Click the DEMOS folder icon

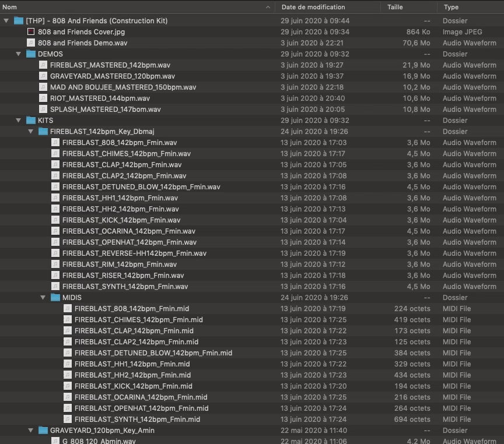pyautogui.click(x=31, y=54)
